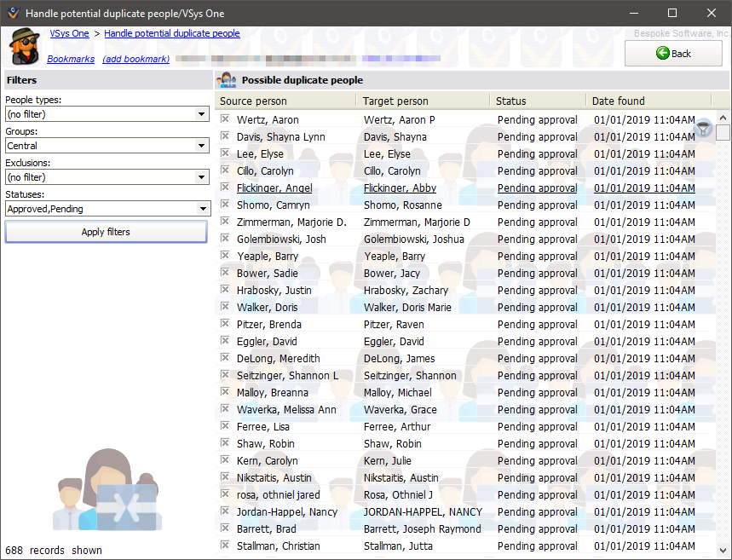Click the Possible duplicate people header icon
732x560 pixels.
point(227,80)
